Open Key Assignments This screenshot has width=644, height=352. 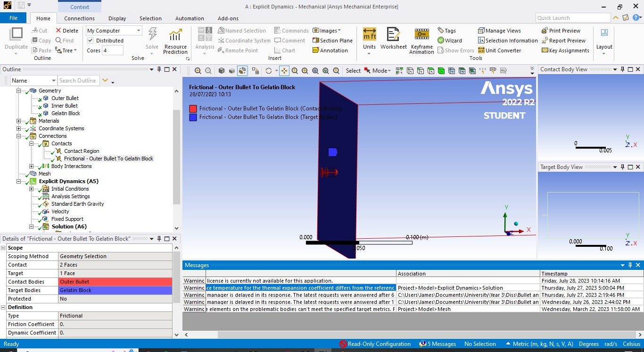click(x=565, y=50)
